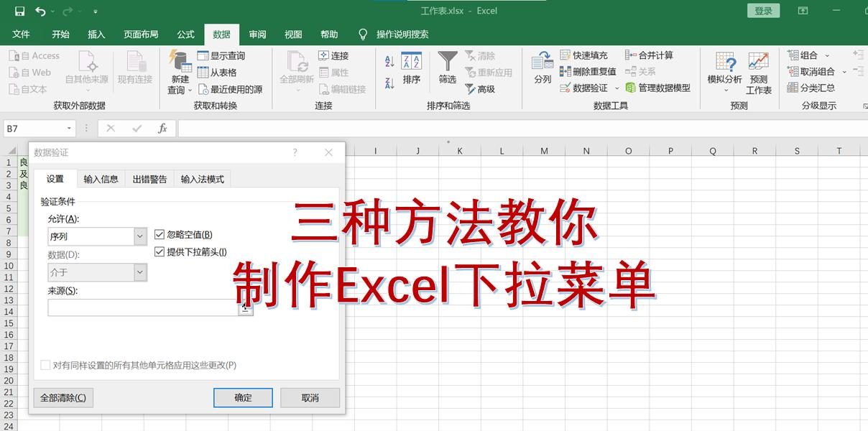Image resolution: width=868 pixels, height=431 pixels.
Task: Switch to the 插入 ribbon tab
Action: (96, 34)
